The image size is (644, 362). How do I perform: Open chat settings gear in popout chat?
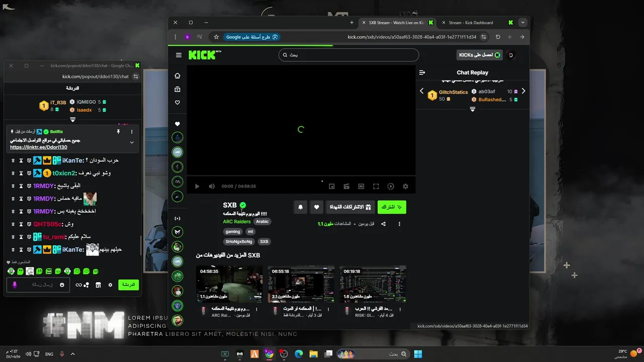tap(110, 285)
